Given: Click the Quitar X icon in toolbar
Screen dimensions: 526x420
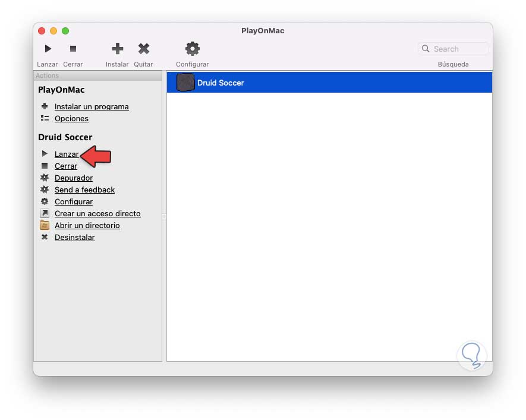Looking at the screenshot, I should pyautogui.click(x=144, y=49).
